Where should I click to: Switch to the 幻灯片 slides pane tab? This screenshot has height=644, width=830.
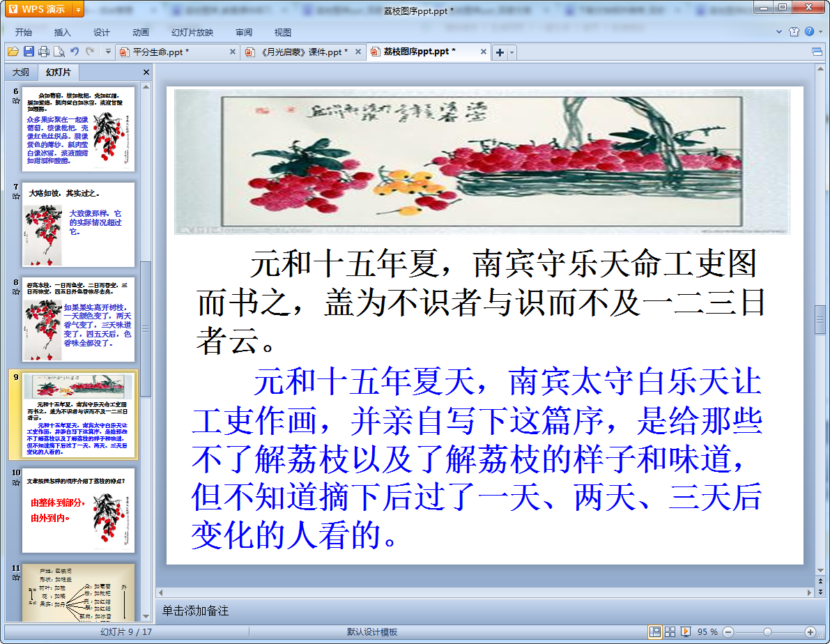[59, 72]
